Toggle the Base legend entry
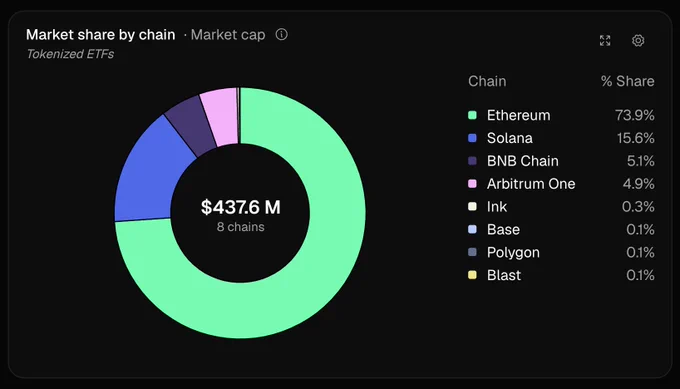The image size is (680, 389). point(561,229)
